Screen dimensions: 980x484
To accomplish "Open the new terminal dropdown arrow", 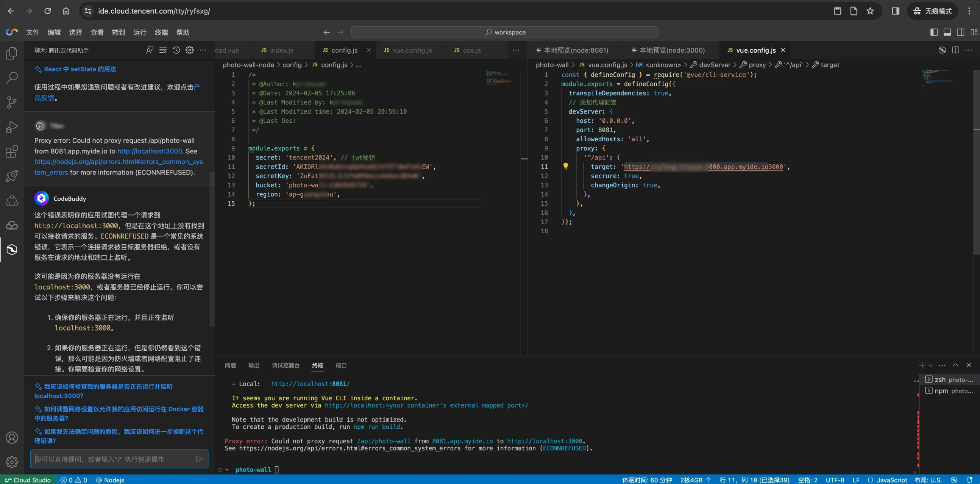I will click(930, 365).
